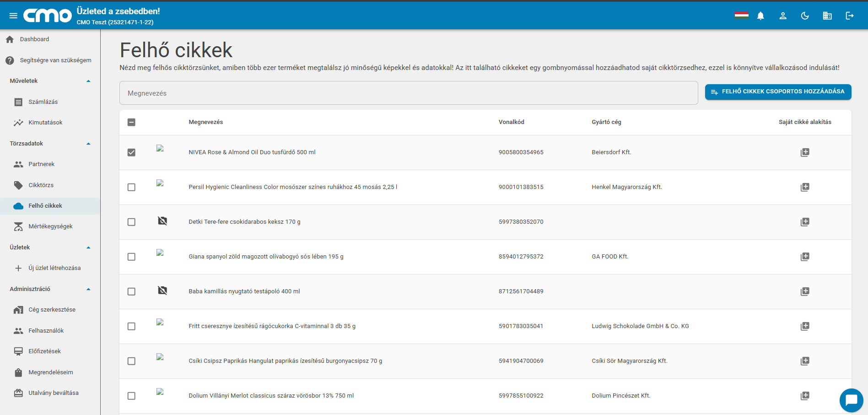
Task: Open Mértékegységek units page
Action: click(x=50, y=226)
